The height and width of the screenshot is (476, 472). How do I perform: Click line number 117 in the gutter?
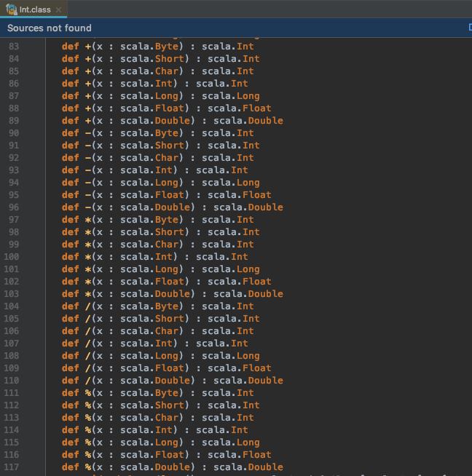tap(11, 467)
